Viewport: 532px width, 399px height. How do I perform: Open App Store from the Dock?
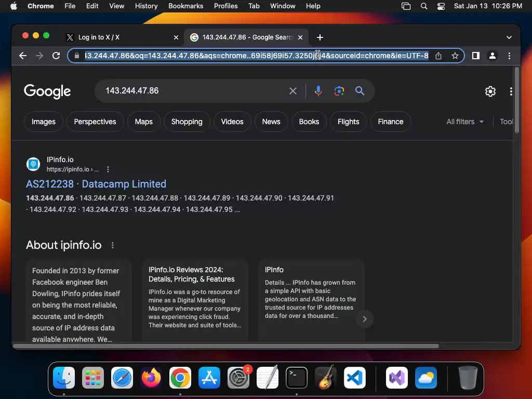click(209, 378)
